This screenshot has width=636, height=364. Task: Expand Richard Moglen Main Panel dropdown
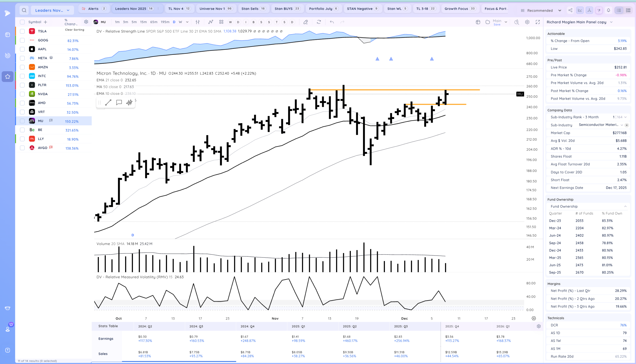pos(611,22)
